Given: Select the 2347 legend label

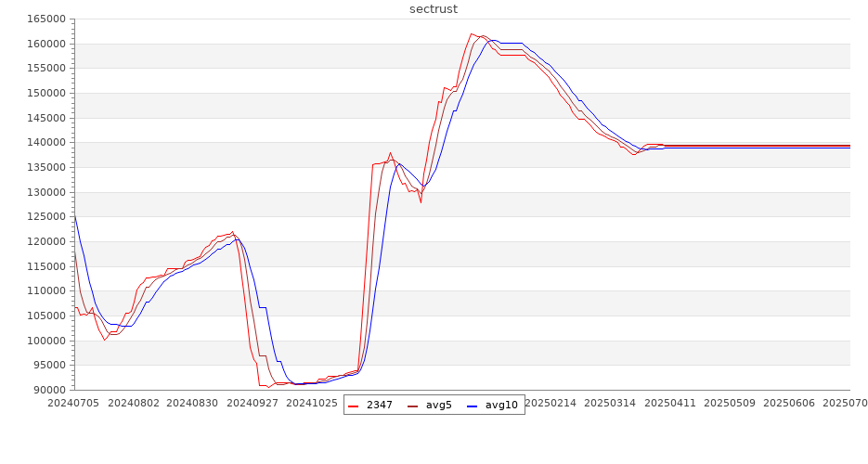Looking at the screenshot, I should pos(379,406).
